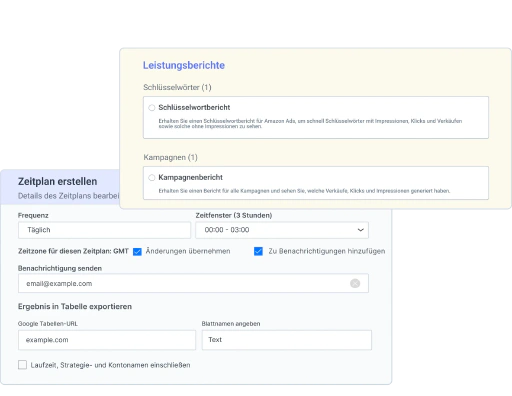This screenshot has width=512, height=396.
Task: Click the Leistungsberichte heading
Action: (184, 65)
